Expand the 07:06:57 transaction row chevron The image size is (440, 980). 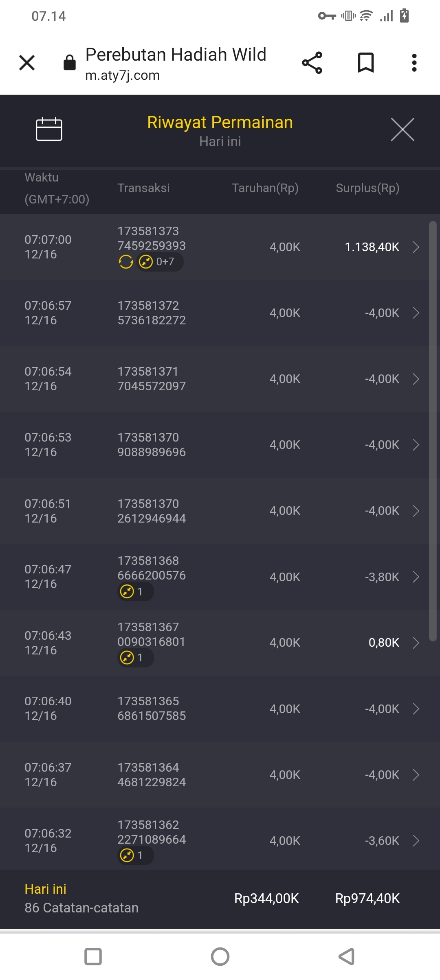[x=416, y=313]
